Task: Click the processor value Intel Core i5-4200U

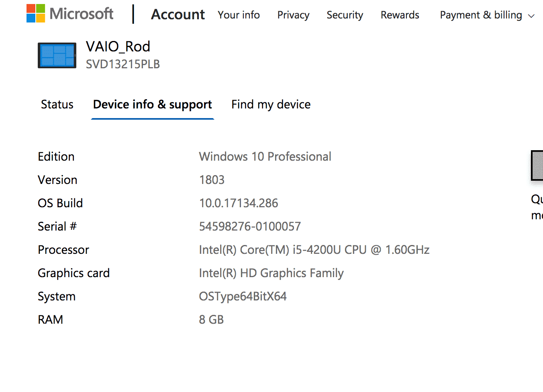Action: tap(314, 250)
